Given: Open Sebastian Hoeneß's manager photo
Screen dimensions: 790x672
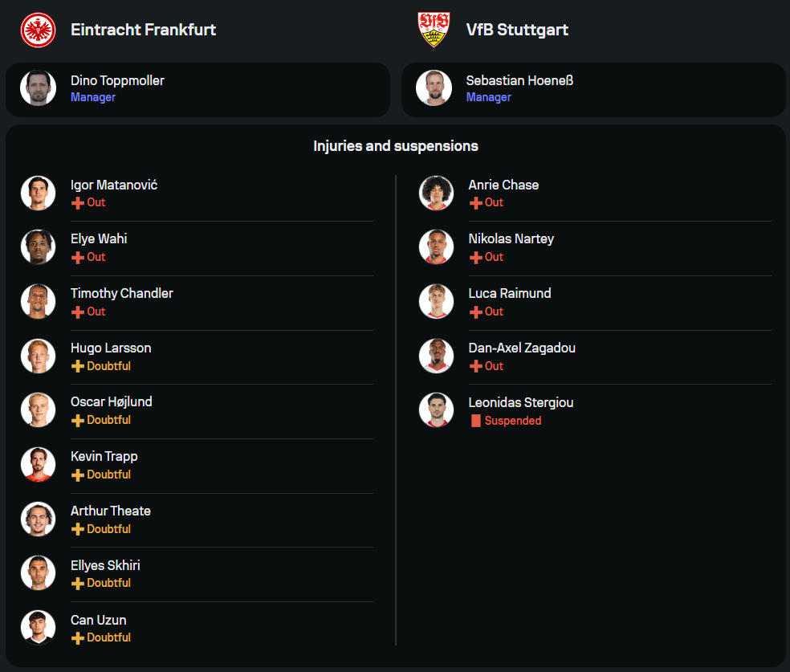Looking at the screenshot, I should click(434, 88).
